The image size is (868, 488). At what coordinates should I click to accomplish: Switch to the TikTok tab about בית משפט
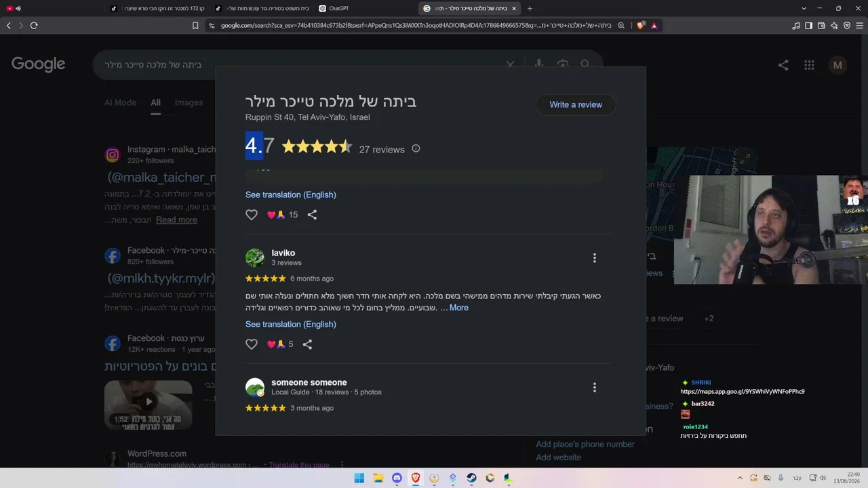(x=262, y=9)
